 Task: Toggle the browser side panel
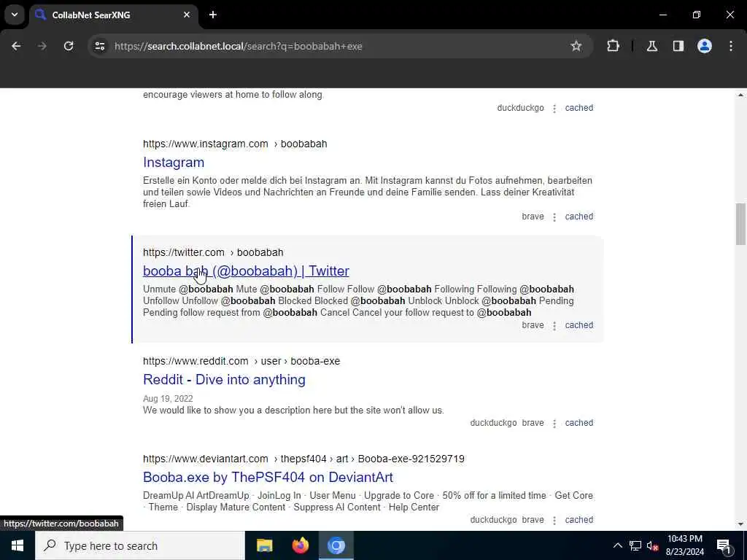tap(678, 46)
